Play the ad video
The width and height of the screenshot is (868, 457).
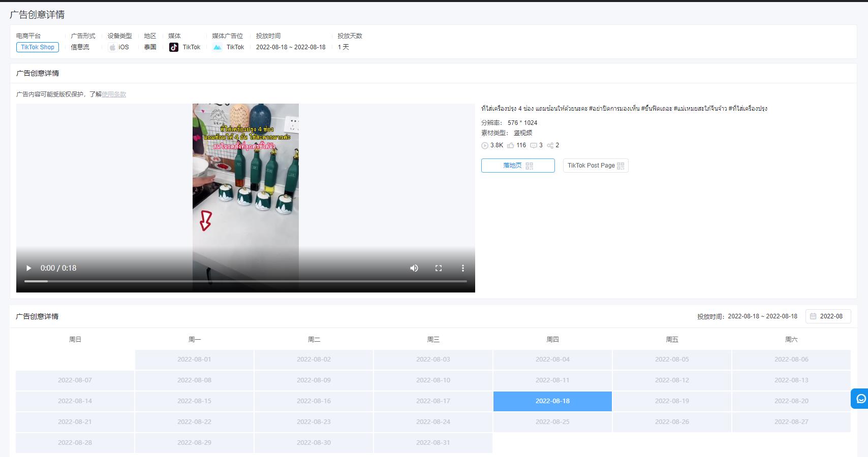click(29, 268)
